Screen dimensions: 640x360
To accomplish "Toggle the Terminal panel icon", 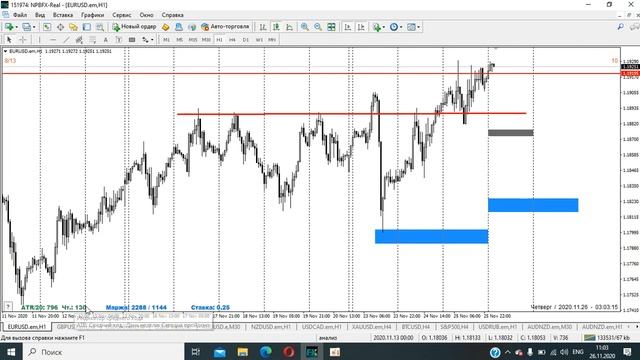I will (87, 27).
